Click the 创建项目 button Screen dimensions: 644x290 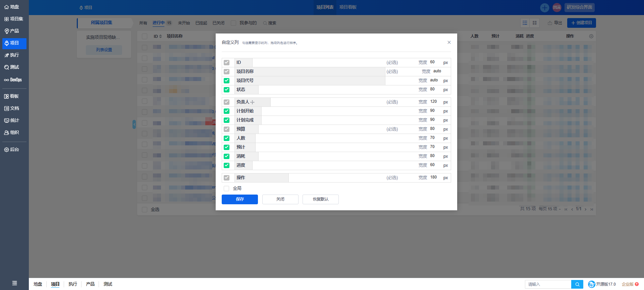[x=582, y=23]
